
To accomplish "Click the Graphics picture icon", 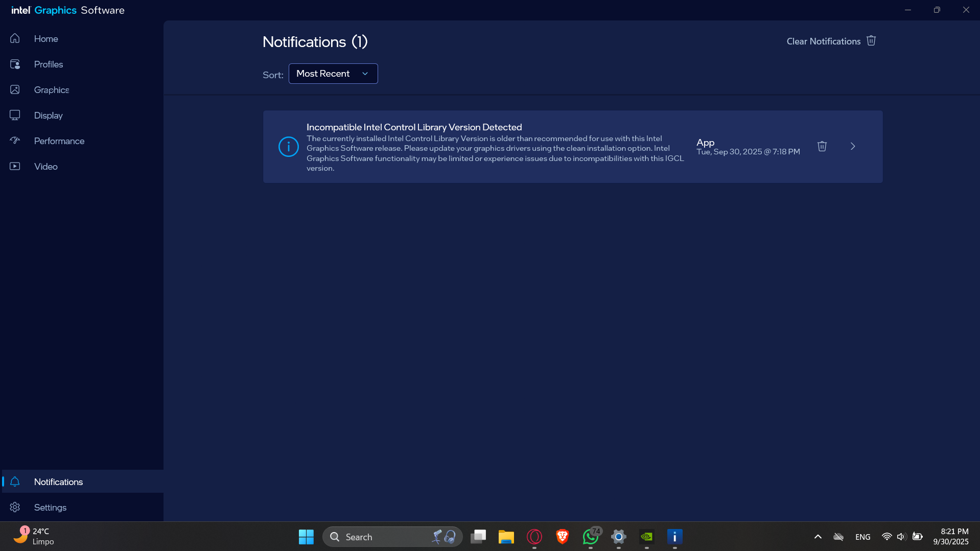I will pos(15,89).
